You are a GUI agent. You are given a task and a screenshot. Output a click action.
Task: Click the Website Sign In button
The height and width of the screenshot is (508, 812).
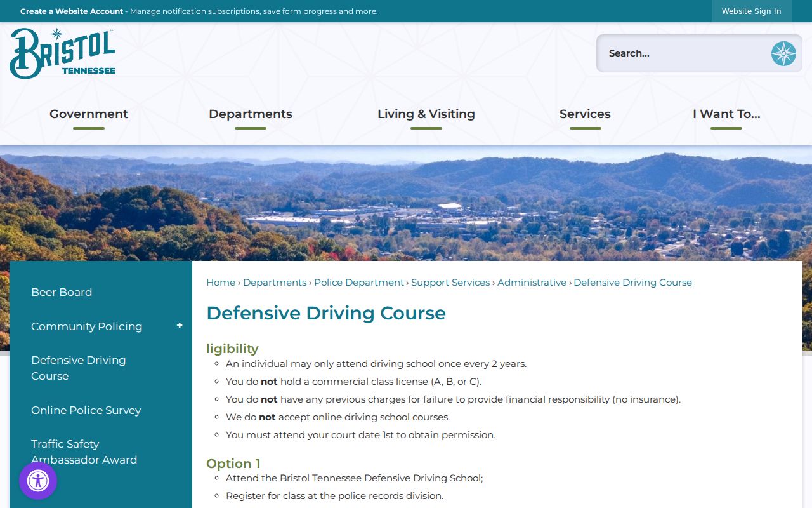pyautogui.click(x=752, y=11)
